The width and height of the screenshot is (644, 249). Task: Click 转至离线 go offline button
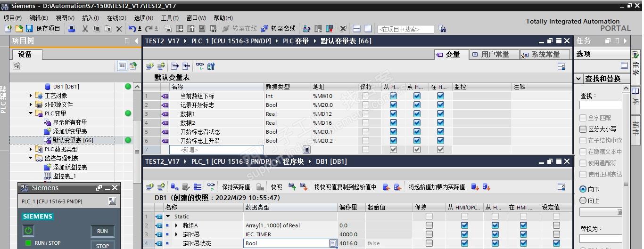tap(278, 28)
